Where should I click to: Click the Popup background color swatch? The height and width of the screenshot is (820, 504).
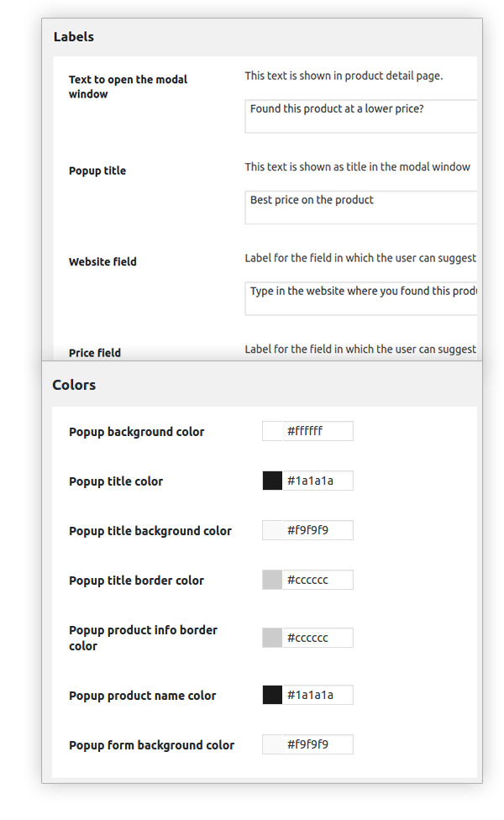pyautogui.click(x=272, y=431)
